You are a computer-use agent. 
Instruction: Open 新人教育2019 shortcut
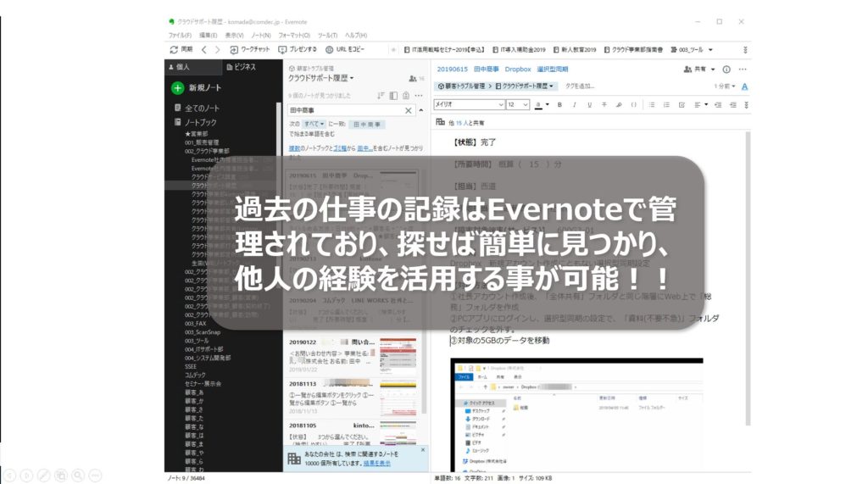pyautogui.click(x=575, y=50)
